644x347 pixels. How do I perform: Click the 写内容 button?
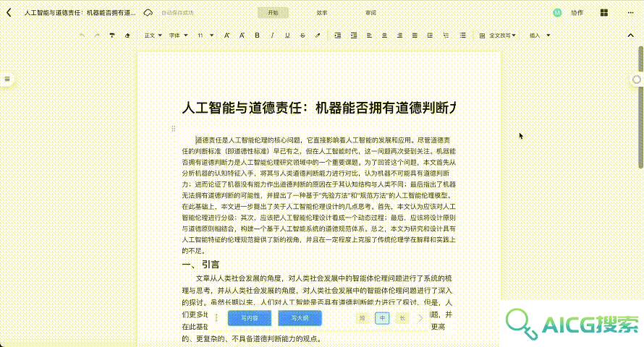(250, 318)
